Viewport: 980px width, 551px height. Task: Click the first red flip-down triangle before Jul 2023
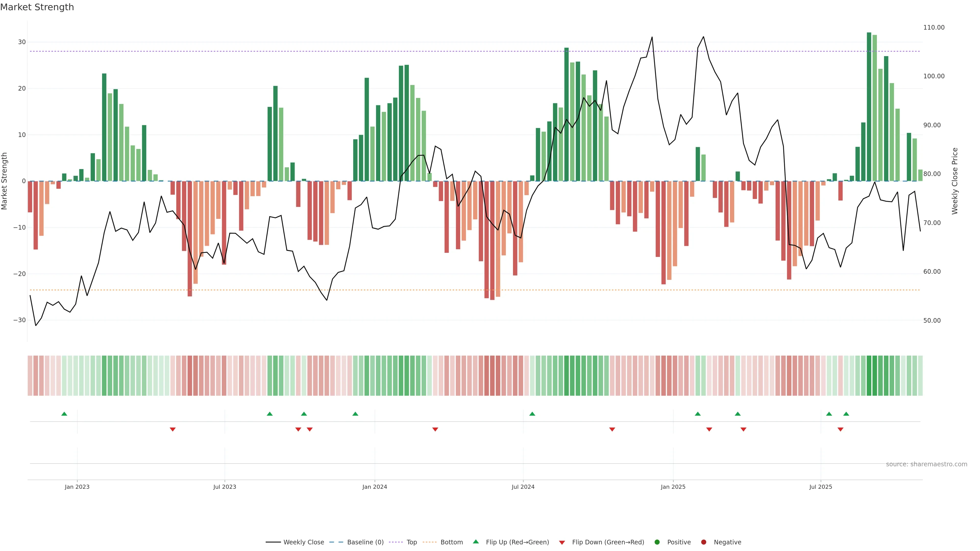click(173, 429)
